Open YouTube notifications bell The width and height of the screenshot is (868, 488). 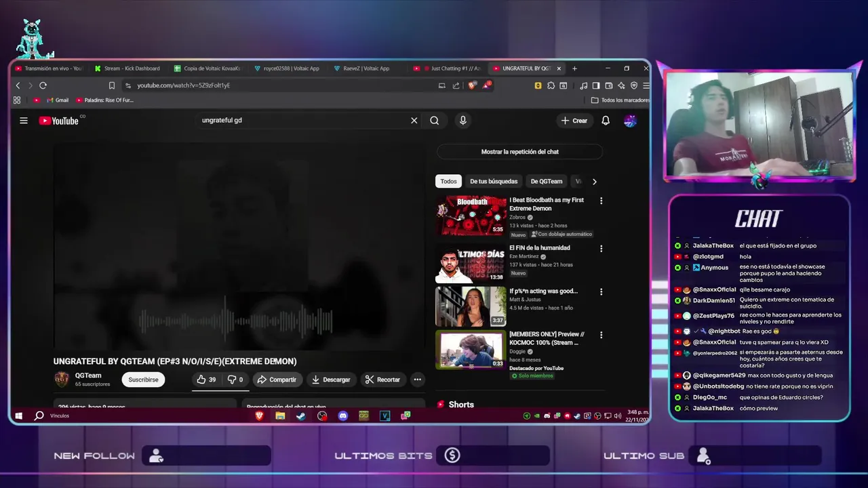tap(606, 121)
